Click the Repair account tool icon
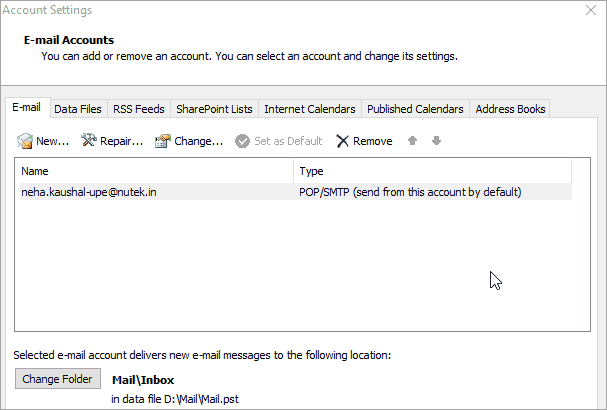The width and height of the screenshot is (607, 410). tap(89, 141)
